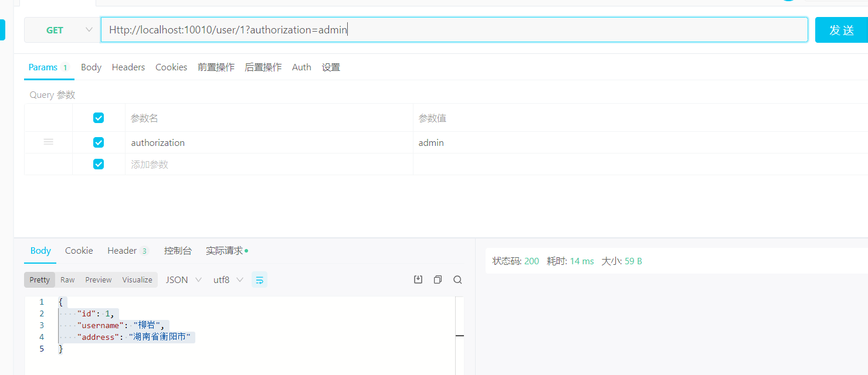The image size is (868, 375).
Task: Open the 设置 tab
Action: pos(331,67)
